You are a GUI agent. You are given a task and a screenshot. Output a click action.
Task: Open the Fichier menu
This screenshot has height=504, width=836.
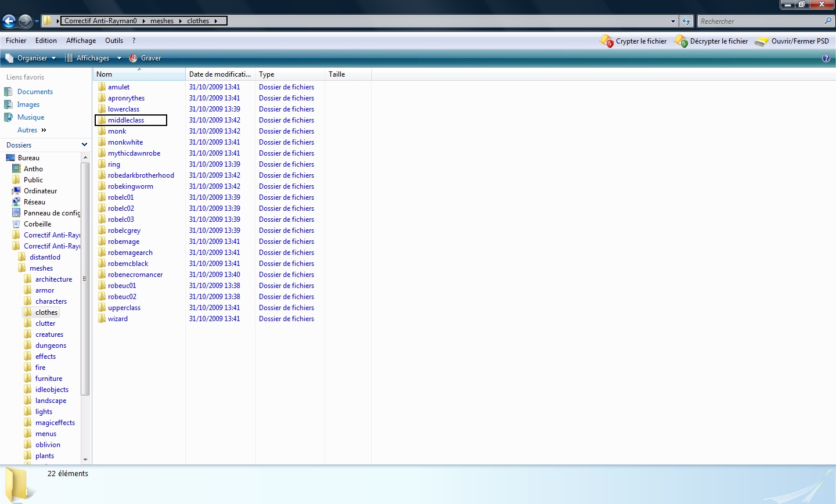(x=16, y=41)
